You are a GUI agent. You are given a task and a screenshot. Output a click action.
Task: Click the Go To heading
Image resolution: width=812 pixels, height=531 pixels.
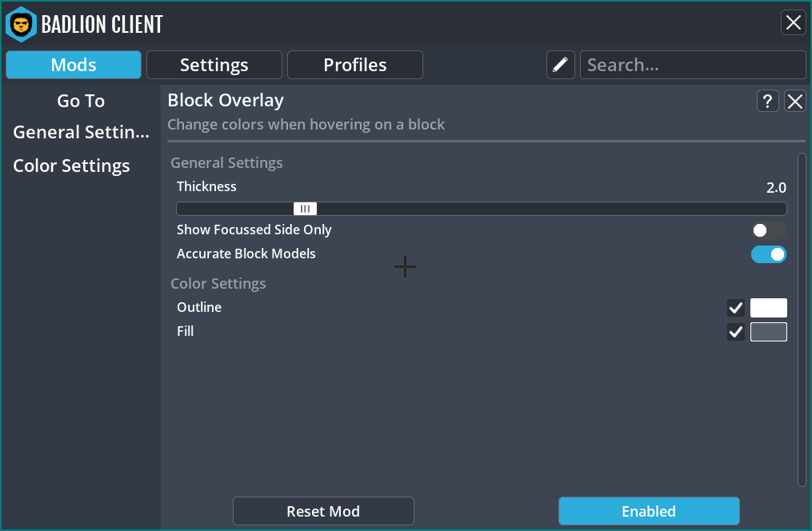tap(81, 101)
